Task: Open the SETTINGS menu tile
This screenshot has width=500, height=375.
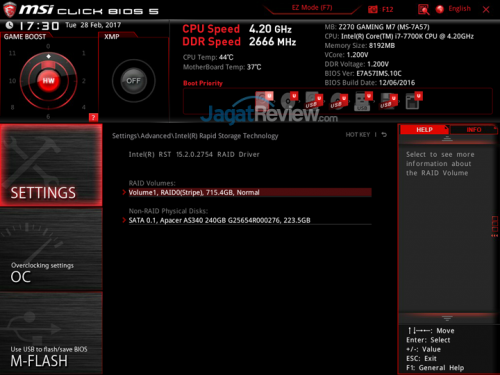Action: pyautogui.click(x=51, y=165)
